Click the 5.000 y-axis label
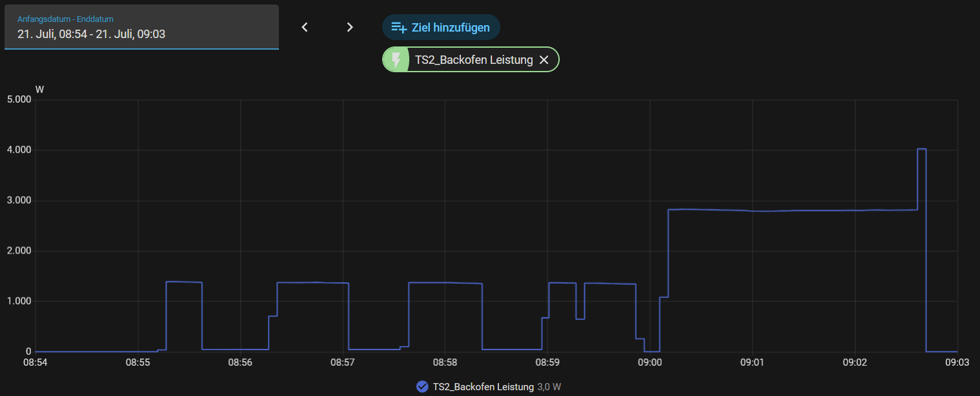980x396 pixels. tap(19, 100)
